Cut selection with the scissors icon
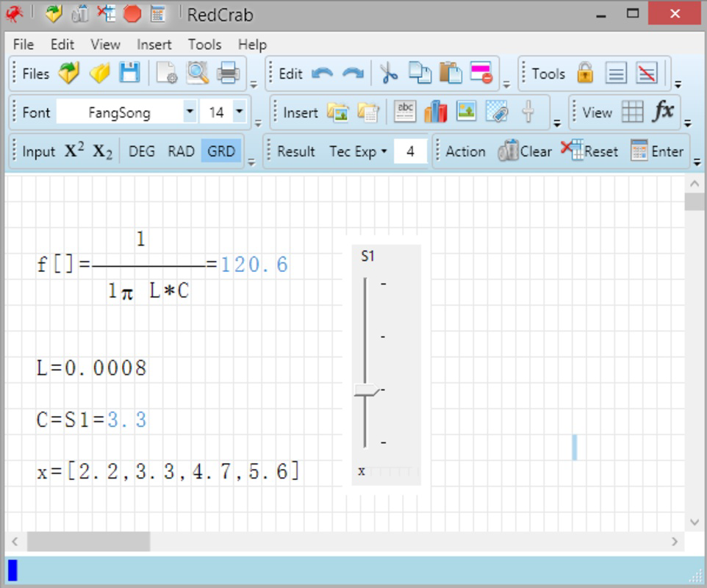 [389, 73]
